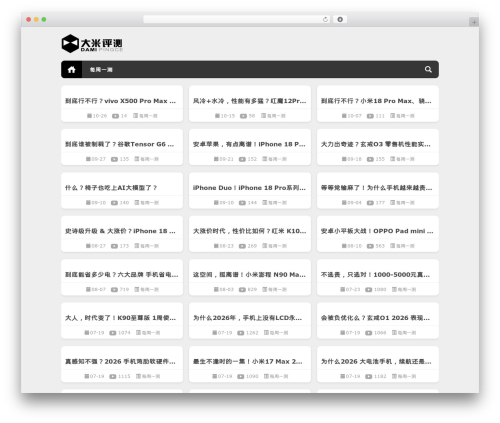Open the 安卓苹果 iPhone 18 P... article
500x423 pixels.
[249, 144]
